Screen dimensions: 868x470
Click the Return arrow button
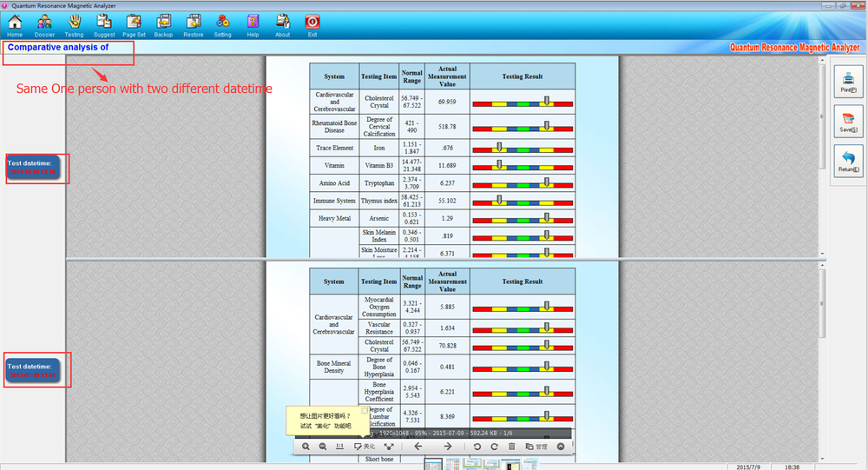(x=848, y=162)
